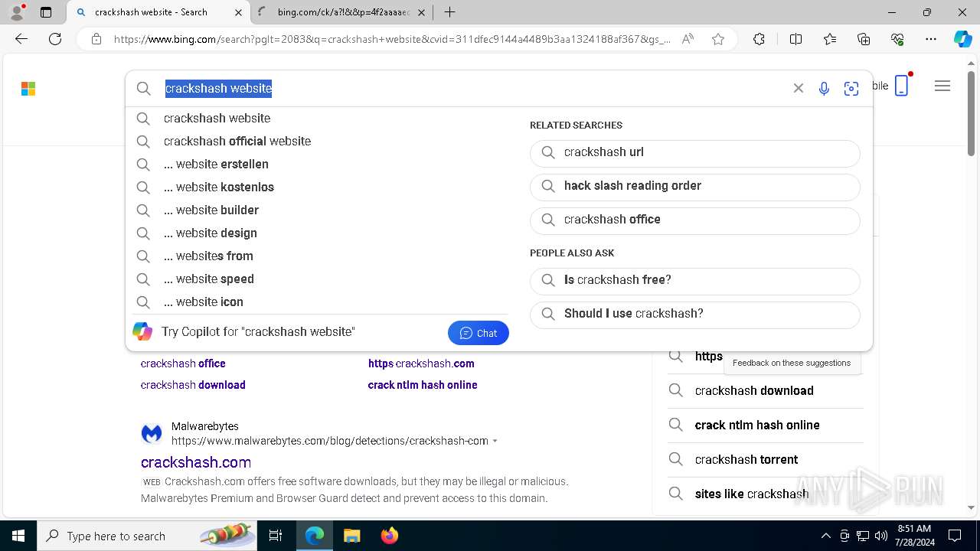Open https crackshash.com related link
The width and height of the screenshot is (980, 551).
421,364
